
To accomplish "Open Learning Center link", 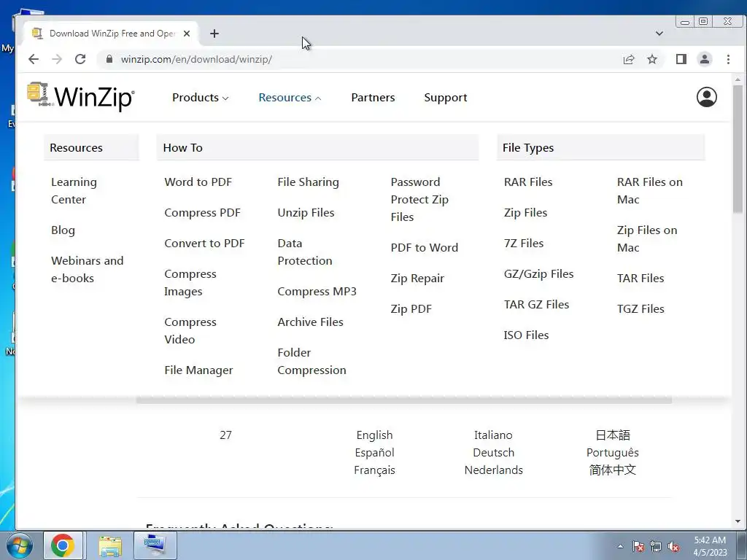I will coord(74,190).
